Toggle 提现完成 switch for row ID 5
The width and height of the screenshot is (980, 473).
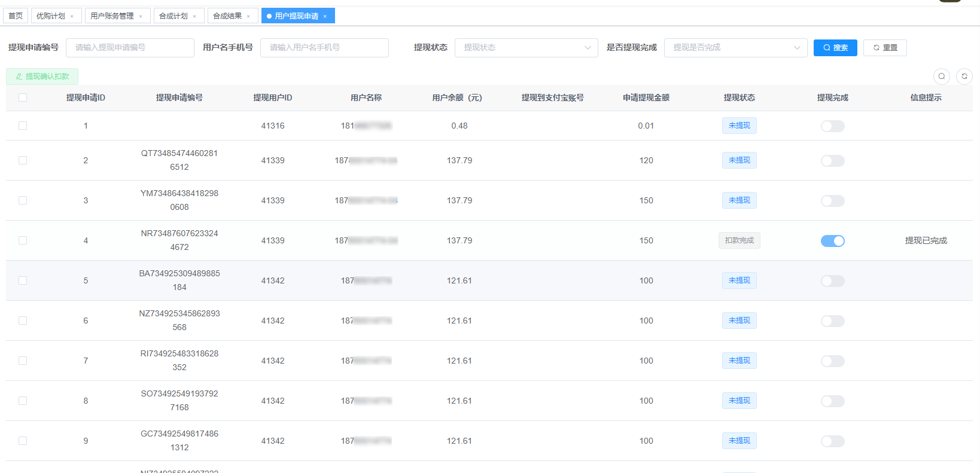[x=833, y=281]
